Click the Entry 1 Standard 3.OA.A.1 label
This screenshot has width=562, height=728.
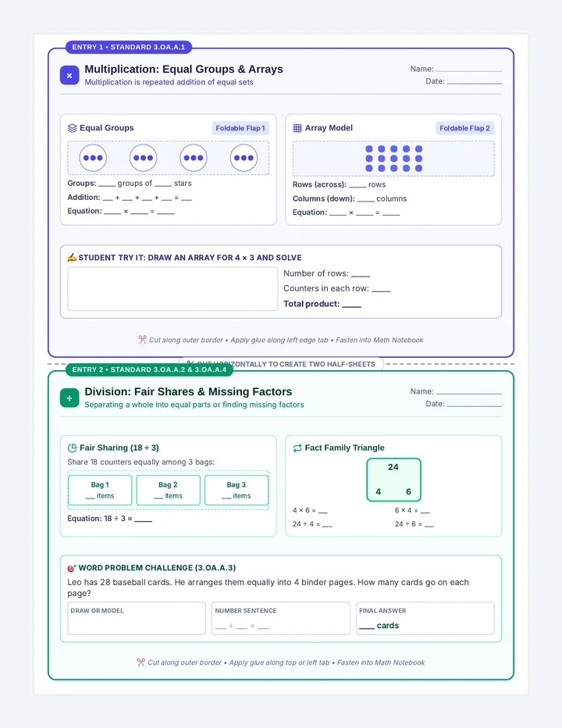(x=129, y=47)
